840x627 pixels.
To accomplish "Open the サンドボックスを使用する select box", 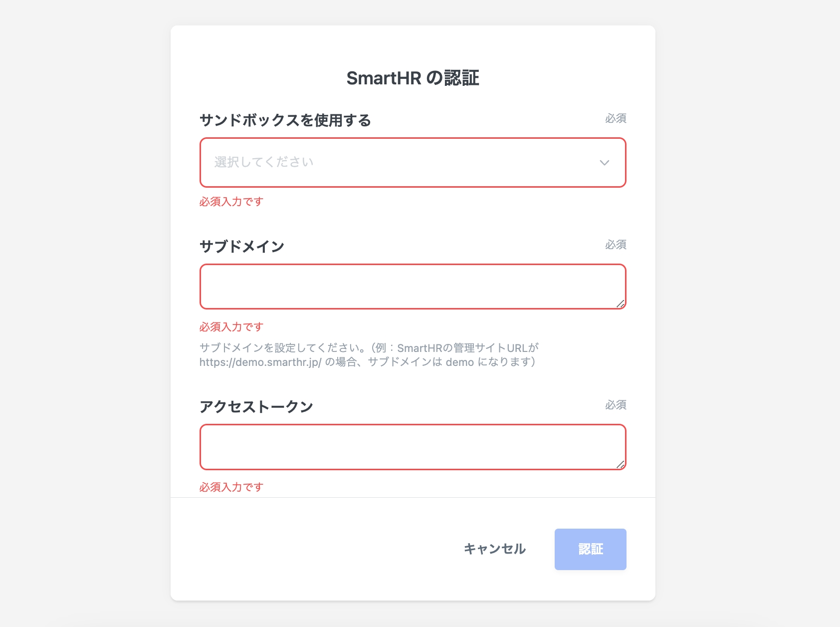I will click(399, 163).
